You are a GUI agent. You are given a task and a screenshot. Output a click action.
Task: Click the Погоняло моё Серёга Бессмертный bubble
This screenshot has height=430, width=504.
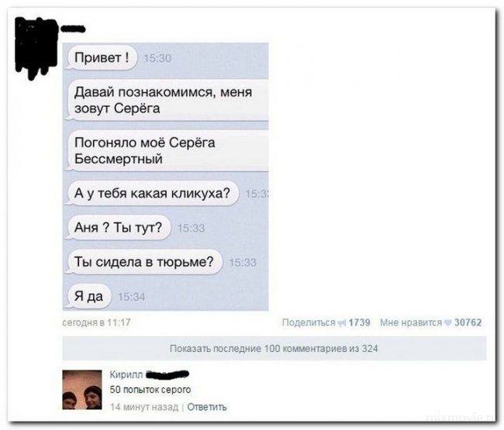coord(167,150)
